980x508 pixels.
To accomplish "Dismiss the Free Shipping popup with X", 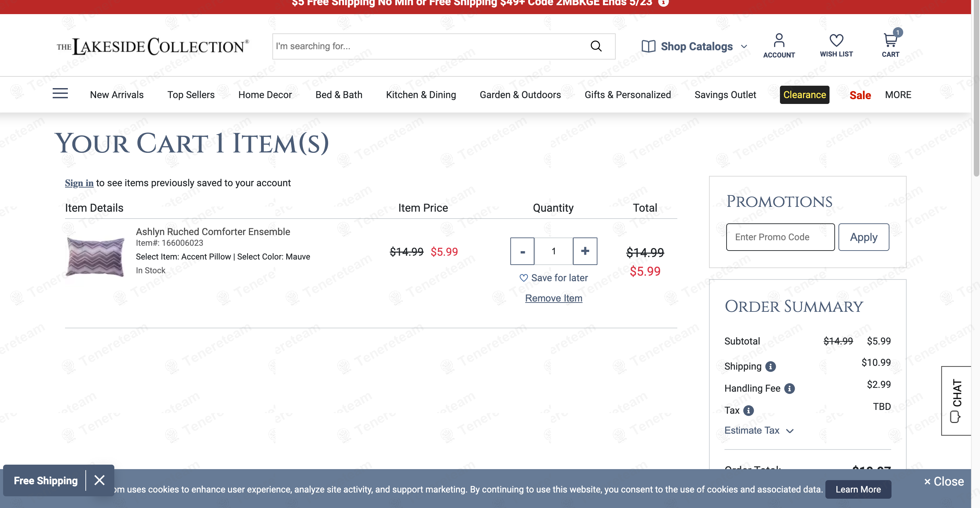I will (99, 480).
